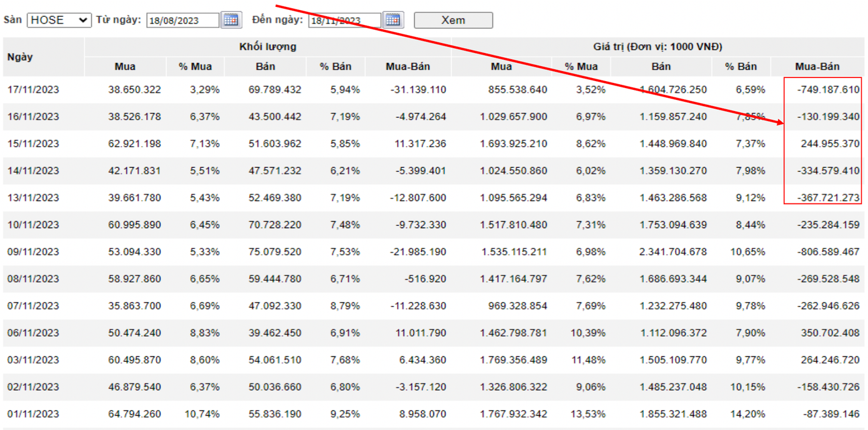868x430 pixels.
Task: Click into the Đến ngày date field
Action: tap(344, 21)
